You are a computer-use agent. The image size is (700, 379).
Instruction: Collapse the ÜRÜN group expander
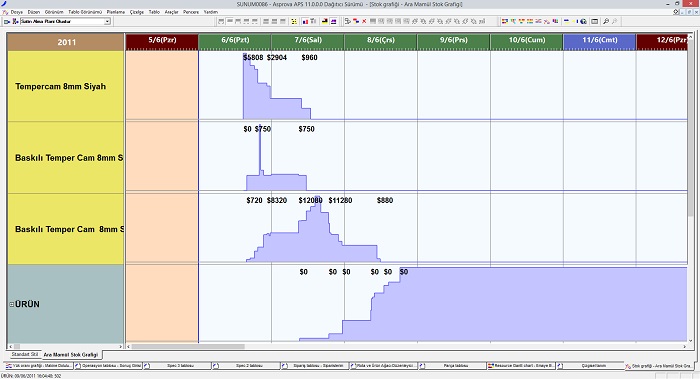[x=12, y=304]
